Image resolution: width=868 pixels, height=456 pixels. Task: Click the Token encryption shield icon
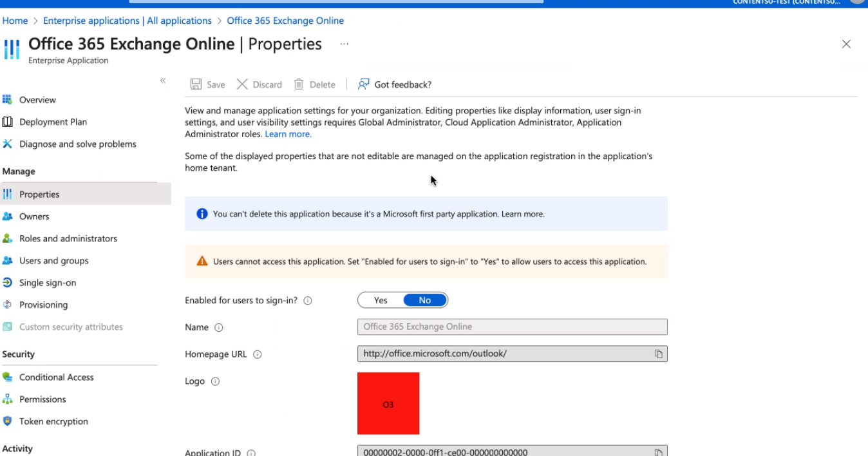[7, 421]
